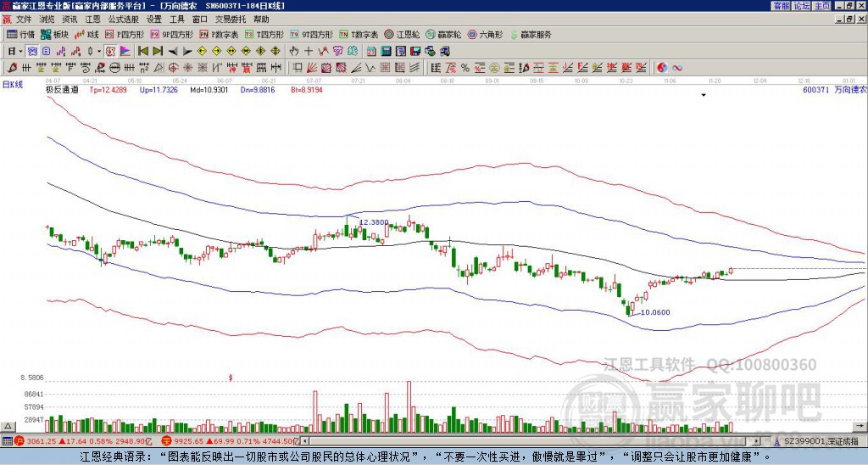Click the 10.0600 low price label
This screenshot has height=465, width=868.
[655, 312]
